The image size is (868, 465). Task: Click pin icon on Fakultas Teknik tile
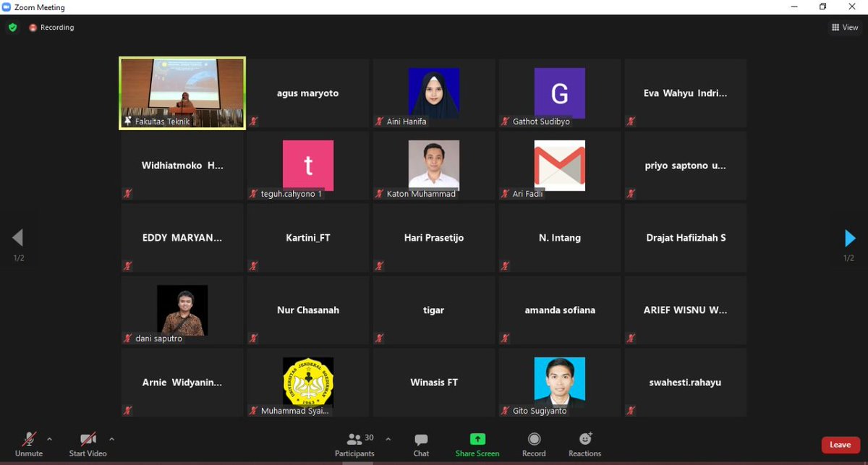(128, 121)
